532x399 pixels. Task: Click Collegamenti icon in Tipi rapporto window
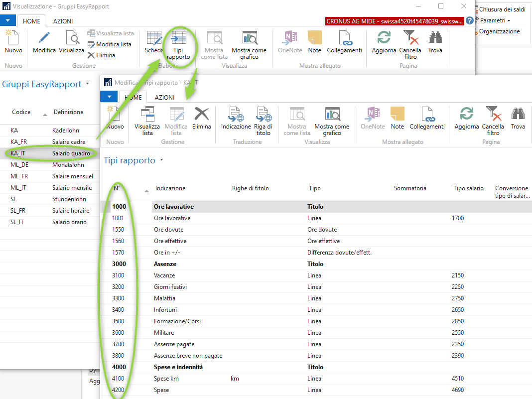427,115
